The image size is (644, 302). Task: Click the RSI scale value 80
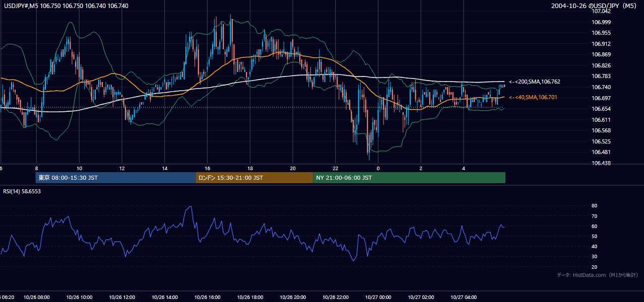coord(594,206)
